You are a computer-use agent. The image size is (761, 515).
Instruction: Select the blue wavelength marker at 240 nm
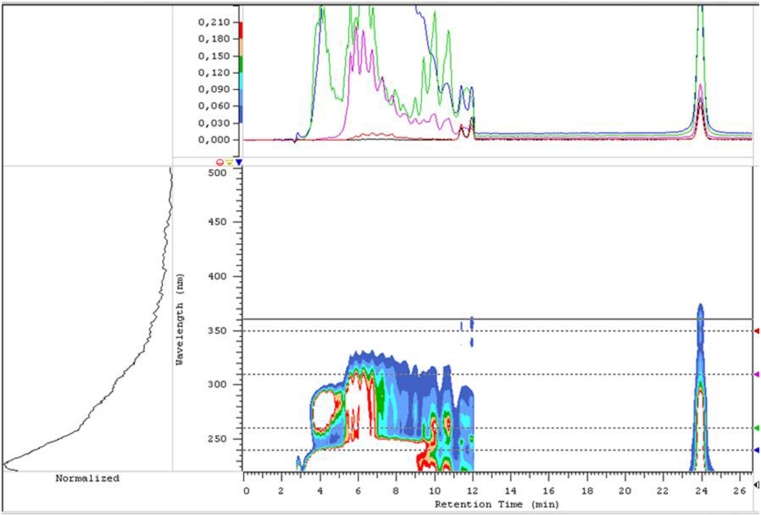[x=756, y=450]
